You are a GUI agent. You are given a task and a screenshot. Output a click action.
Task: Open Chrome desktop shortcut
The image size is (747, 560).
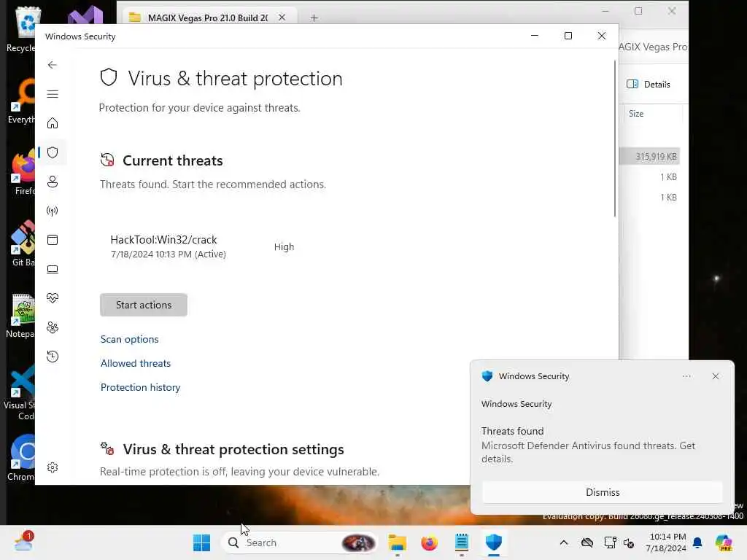21,457
